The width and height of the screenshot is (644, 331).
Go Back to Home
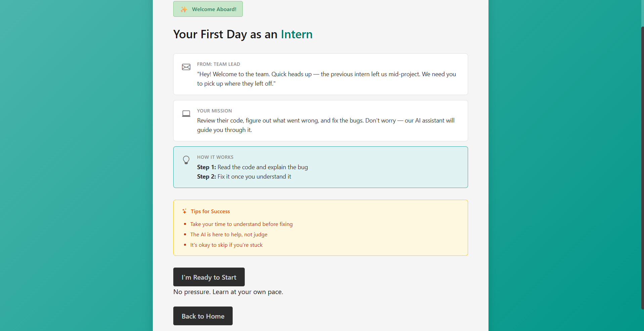pos(203,316)
